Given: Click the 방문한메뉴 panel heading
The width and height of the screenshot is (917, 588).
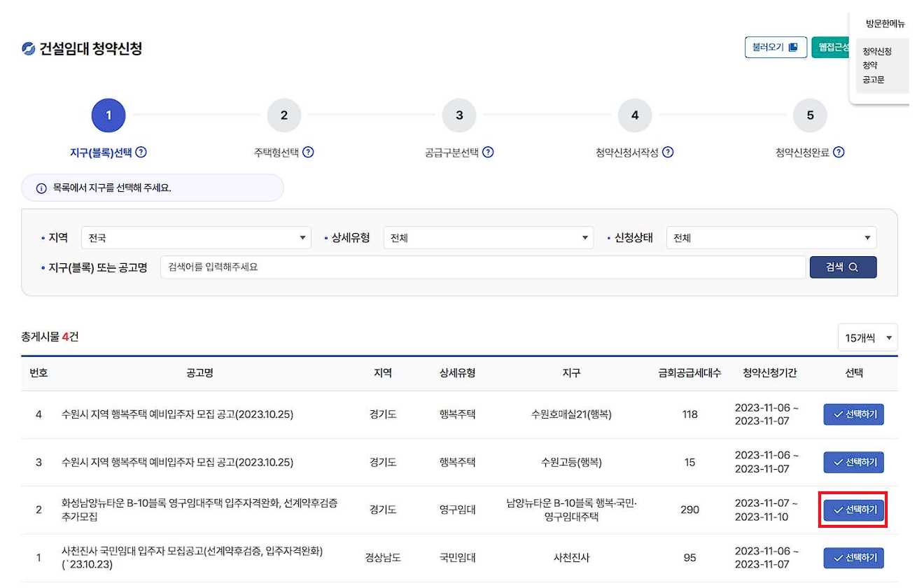Looking at the screenshot, I should coord(885,24).
